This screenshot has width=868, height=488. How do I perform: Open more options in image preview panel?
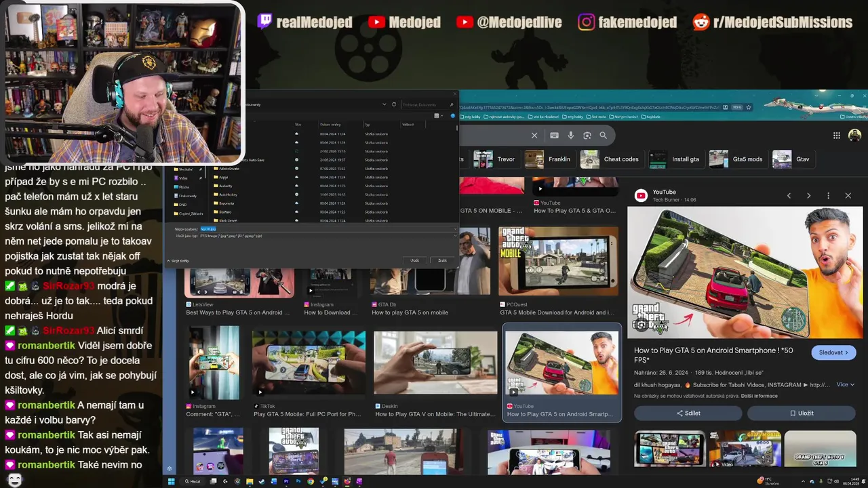[828, 196]
